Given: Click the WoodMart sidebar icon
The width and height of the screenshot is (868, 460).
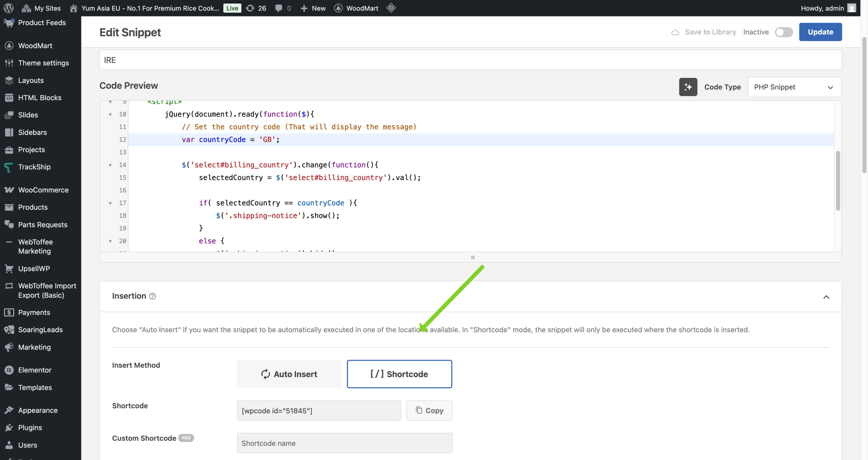Looking at the screenshot, I should 9,46.
